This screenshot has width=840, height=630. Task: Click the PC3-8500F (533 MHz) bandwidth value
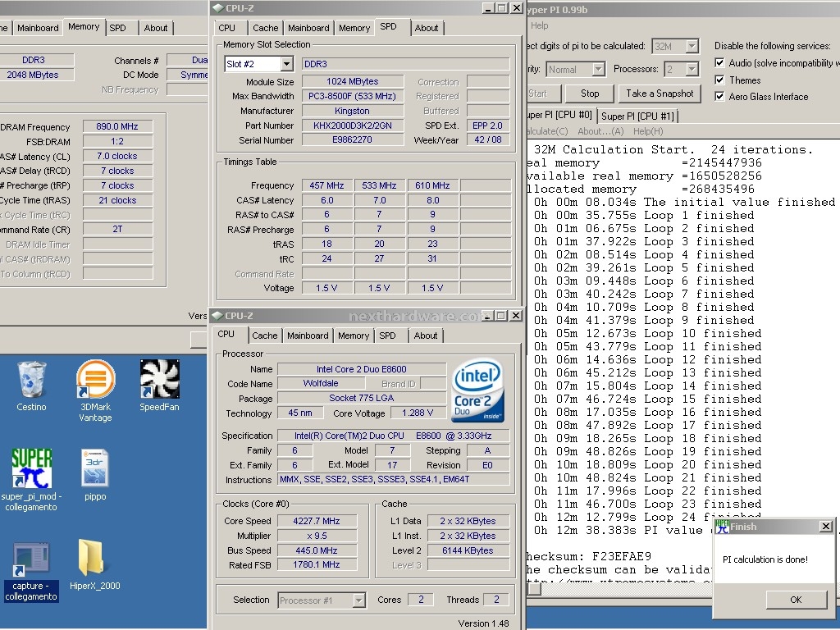353,96
